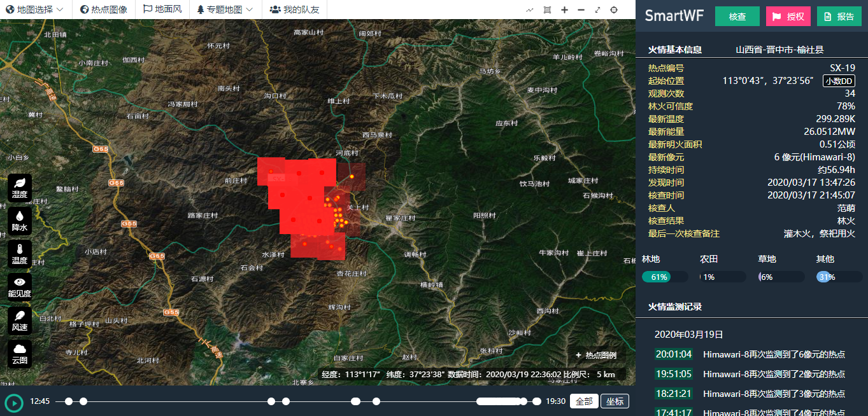Click the 小数DD coordinate format button

point(839,81)
